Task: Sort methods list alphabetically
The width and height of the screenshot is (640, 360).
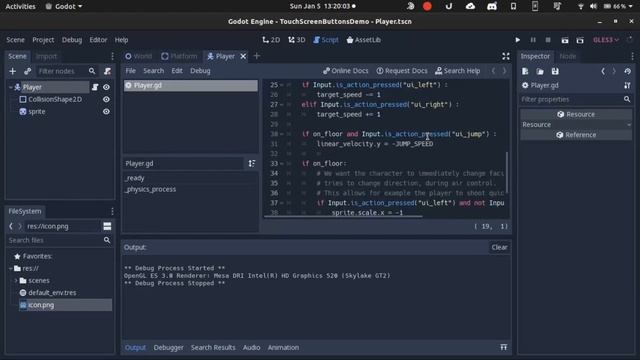Action: [x=252, y=163]
